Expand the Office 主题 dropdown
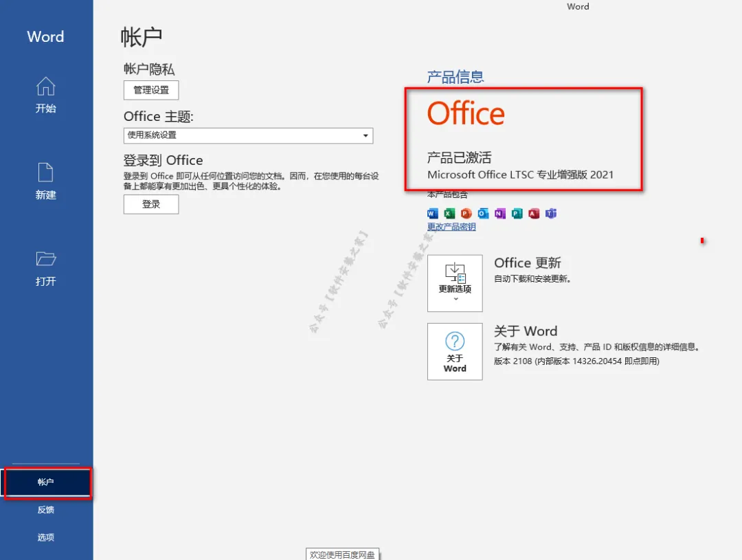The width and height of the screenshot is (742, 560). pyautogui.click(x=248, y=135)
